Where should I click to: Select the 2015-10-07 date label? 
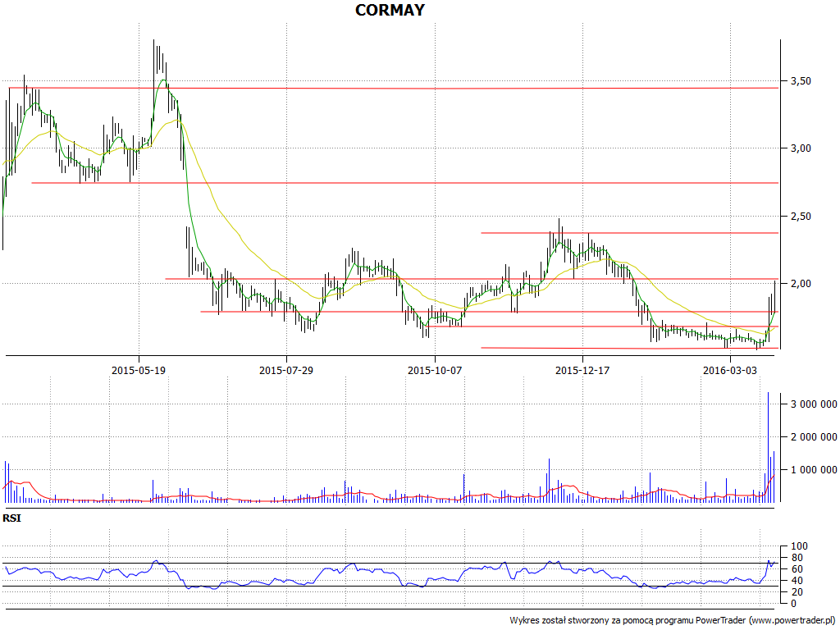coord(435,370)
